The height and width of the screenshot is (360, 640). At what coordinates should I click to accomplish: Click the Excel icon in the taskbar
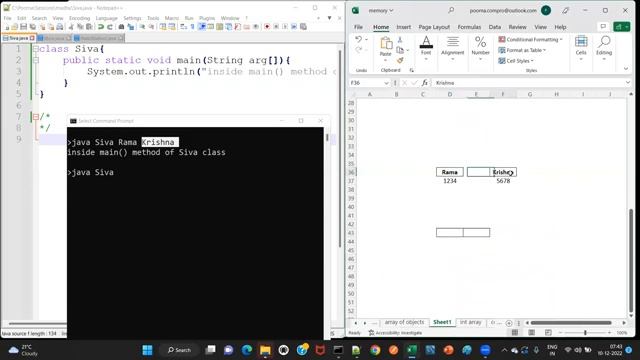coord(412,350)
